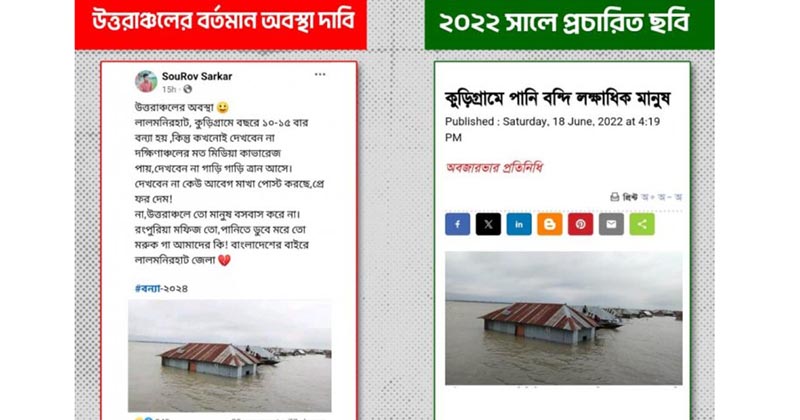Open SouRov Sarkar profile picture
This screenshot has width=800, height=420.
pos(146,81)
